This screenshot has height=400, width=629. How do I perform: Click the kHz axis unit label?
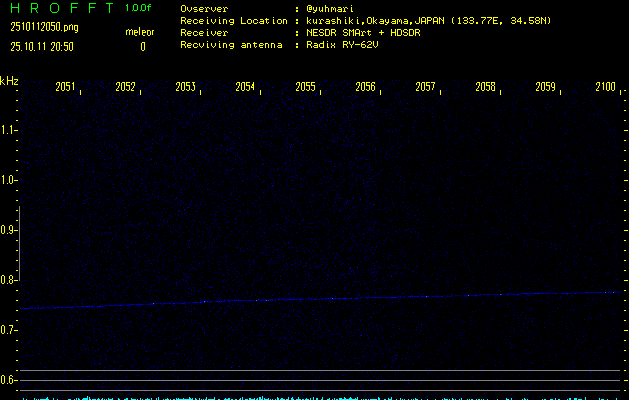click(9, 81)
